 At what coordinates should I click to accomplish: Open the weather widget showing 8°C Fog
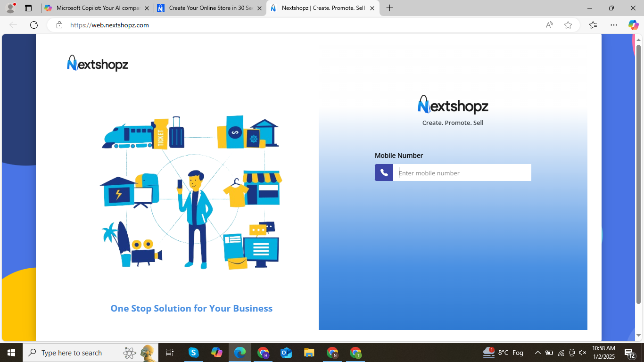pyautogui.click(x=504, y=353)
